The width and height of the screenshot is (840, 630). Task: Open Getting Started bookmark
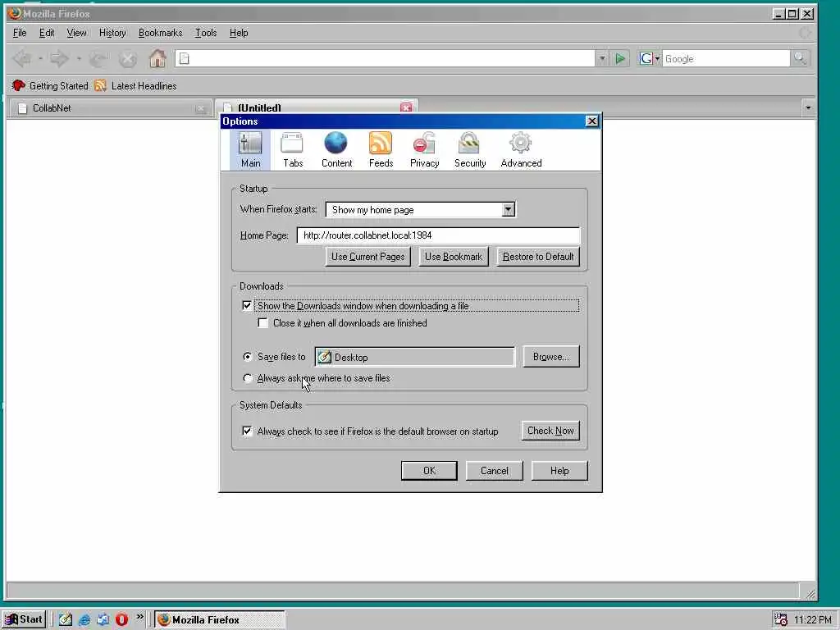click(x=49, y=85)
